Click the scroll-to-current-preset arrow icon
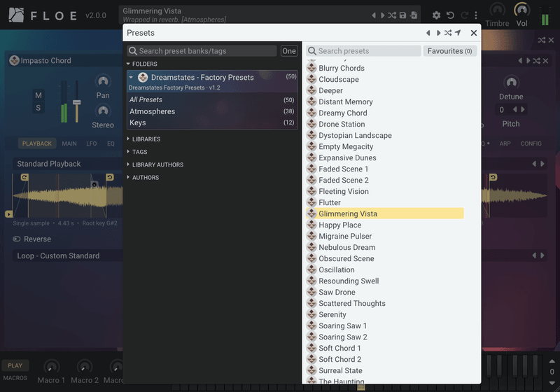Image resolution: width=560 pixels, height=392 pixels. point(458,33)
